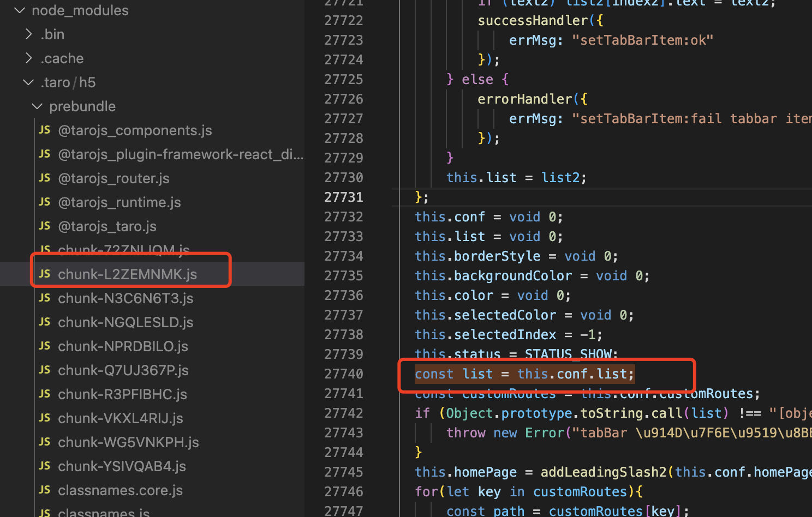The width and height of the screenshot is (812, 517).
Task: Click the JS icon beside chunk-Q7UJ367P.js
Action: (44, 370)
